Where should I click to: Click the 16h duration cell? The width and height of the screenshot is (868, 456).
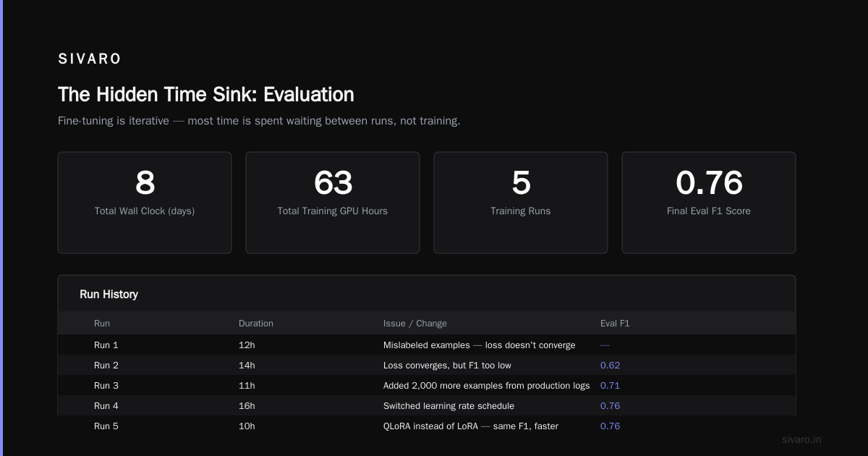pyautogui.click(x=247, y=406)
